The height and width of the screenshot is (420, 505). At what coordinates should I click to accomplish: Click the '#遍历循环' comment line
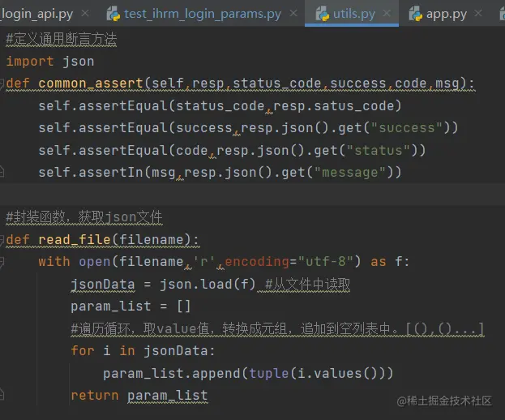pos(277,329)
